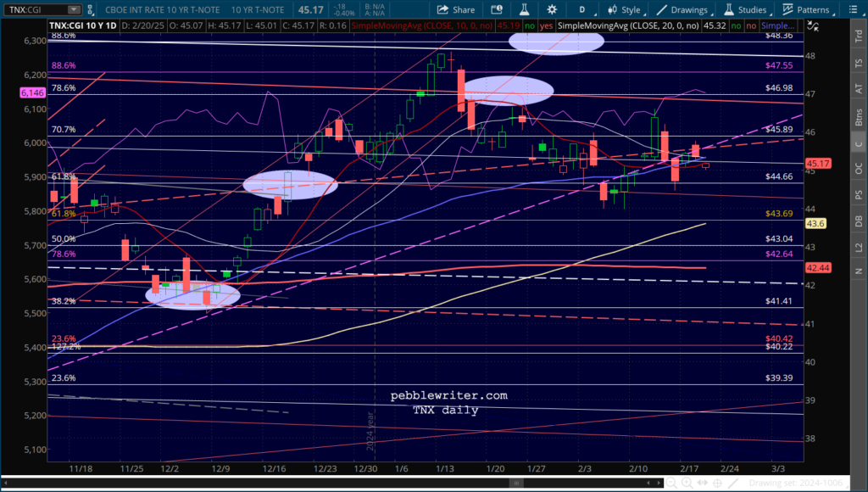Image resolution: width=868 pixels, height=492 pixels.
Task: Click the $47.55 Fibonacci level label
Action: 779,65
